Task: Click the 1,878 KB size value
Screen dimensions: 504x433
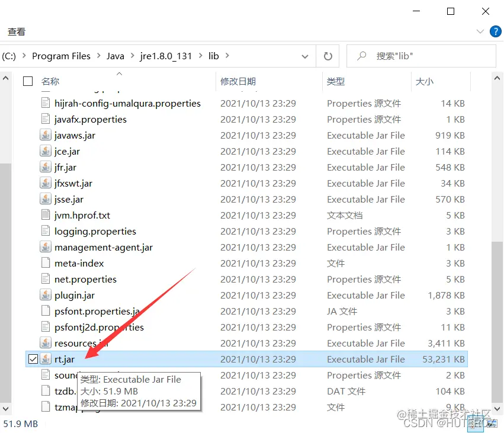Action: 446,295
